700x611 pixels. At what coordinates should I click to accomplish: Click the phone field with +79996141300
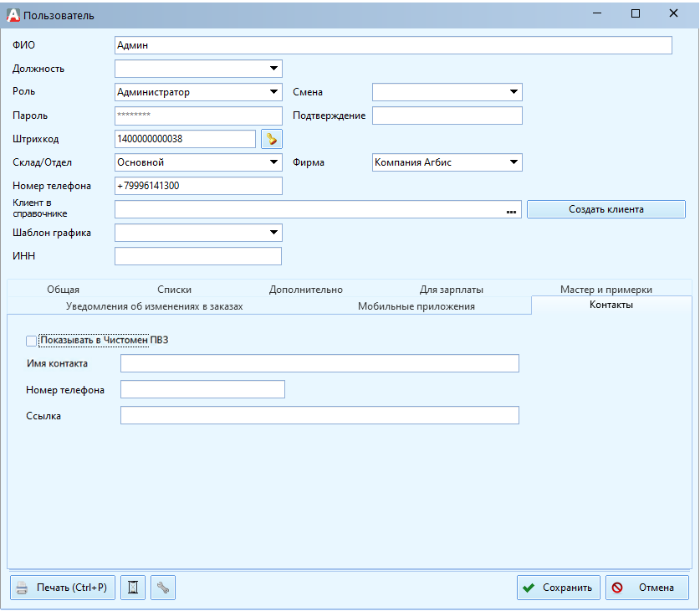(198, 186)
